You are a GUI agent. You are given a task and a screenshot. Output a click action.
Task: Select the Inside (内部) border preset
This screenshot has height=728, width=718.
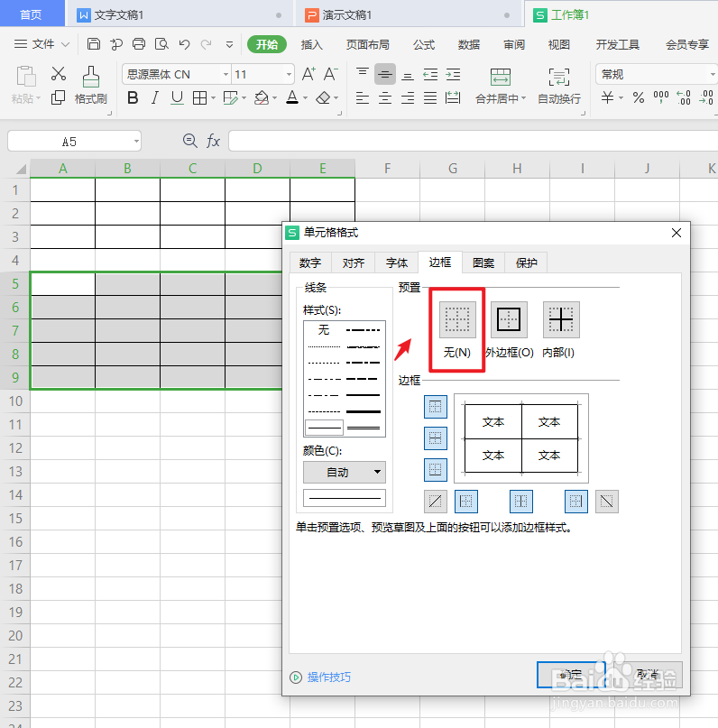click(x=561, y=320)
